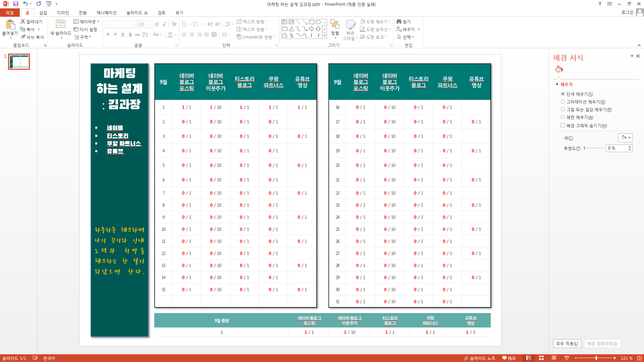Open the Find (찾기) tool
This screenshot has width=644, height=362.
click(404, 22)
